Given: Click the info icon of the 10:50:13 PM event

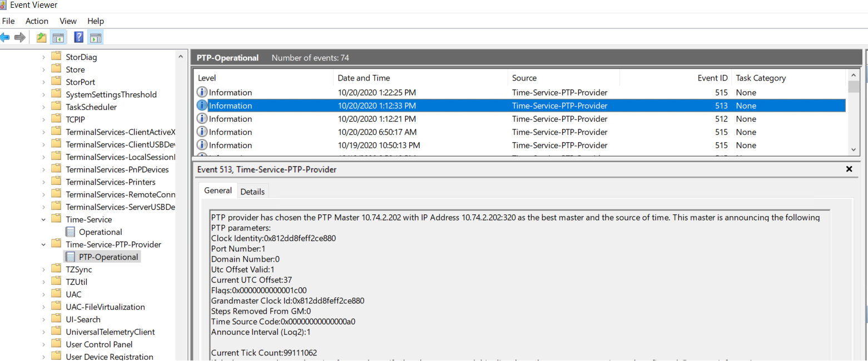Looking at the screenshot, I should [x=202, y=145].
